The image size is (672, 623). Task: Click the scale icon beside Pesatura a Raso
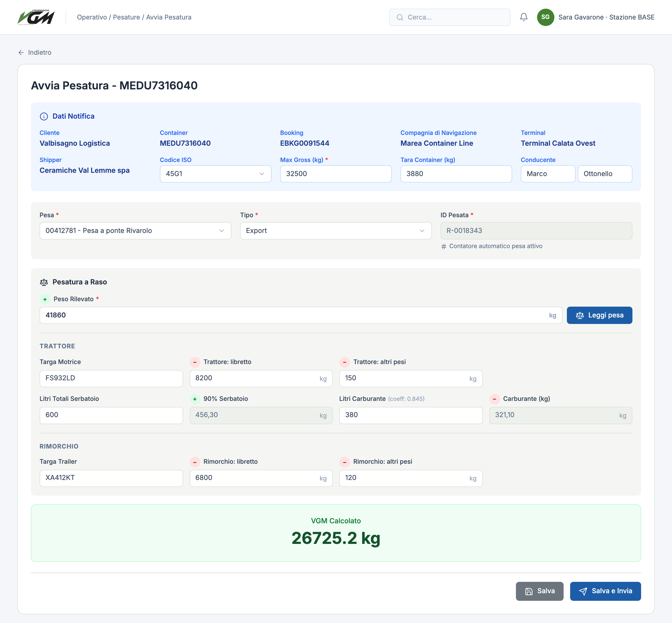[44, 282]
